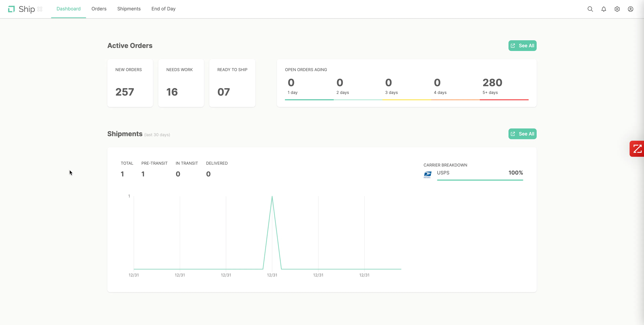Click the red 5+ days aging bar
This screenshot has height=325, width=644.
point(504,100)
